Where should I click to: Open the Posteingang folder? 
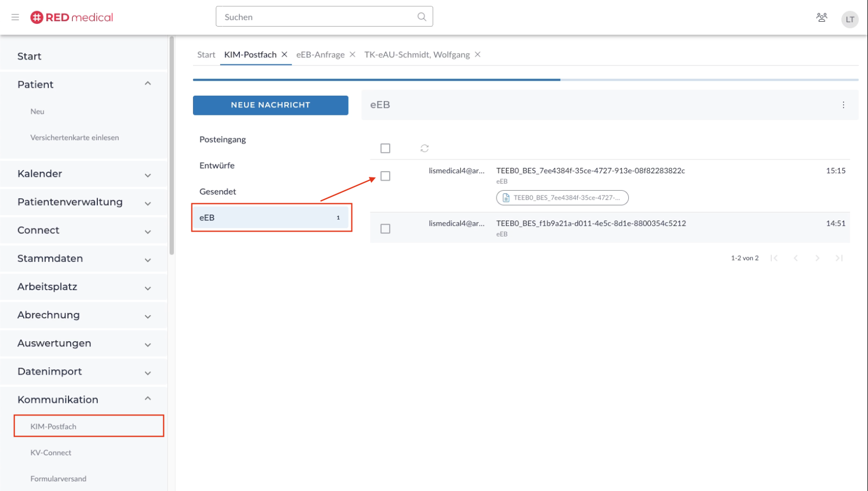coord(223,139)
